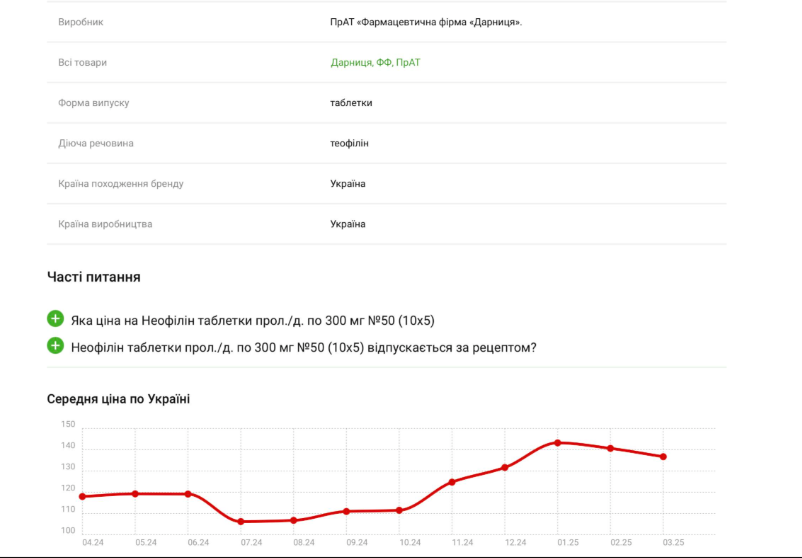Click the 08.24 data point marker
The width and height of the screenshot is (802, 558).
[294, 520]
